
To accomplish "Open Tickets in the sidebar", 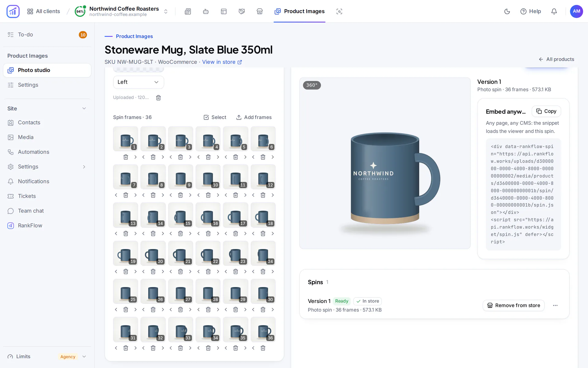I will [x=47, y=196].
